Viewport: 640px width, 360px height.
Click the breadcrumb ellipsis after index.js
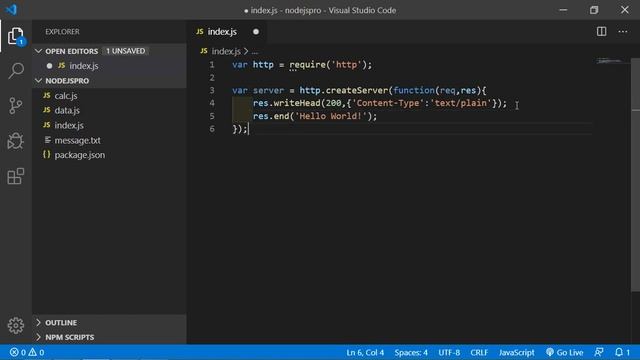pos(255,51)
